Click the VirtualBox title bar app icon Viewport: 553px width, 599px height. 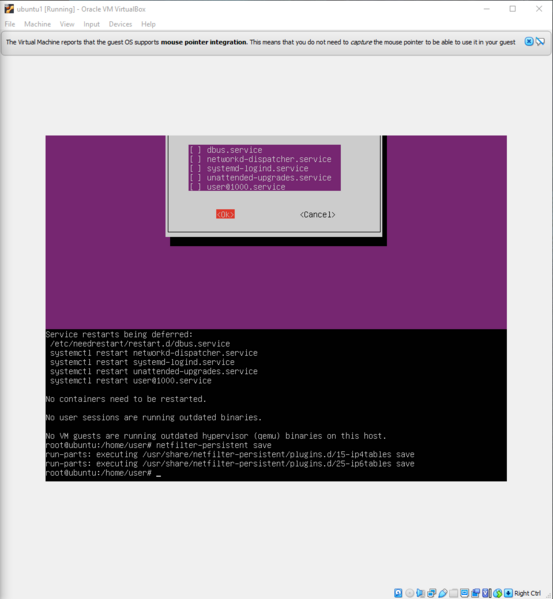coord(9,9)
